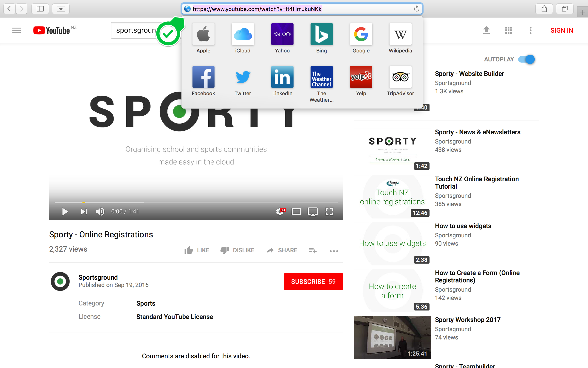Open the YouTube apps grid
Screen dimensions: 588x368
tap(508, 30)
